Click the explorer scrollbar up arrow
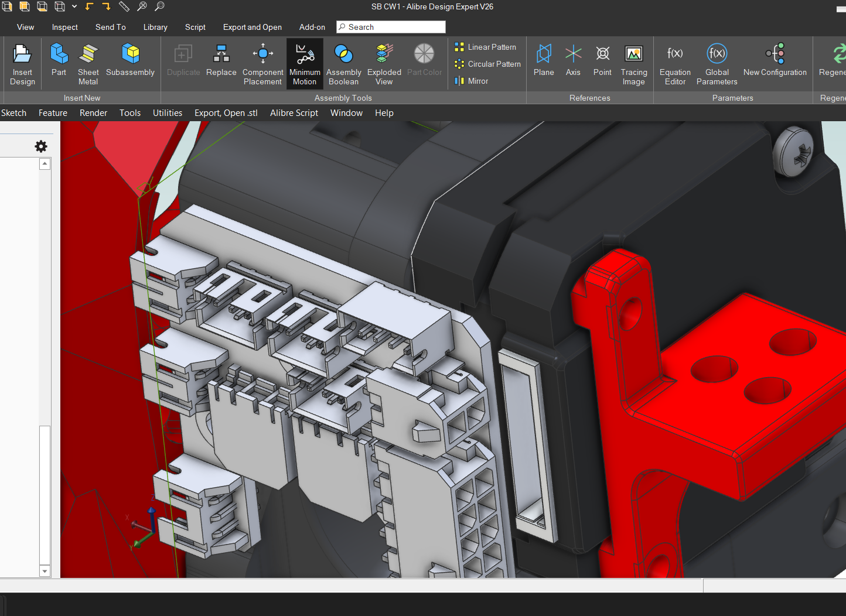Image resolution: width=846 pixels, height=616 pixels. 45,164
